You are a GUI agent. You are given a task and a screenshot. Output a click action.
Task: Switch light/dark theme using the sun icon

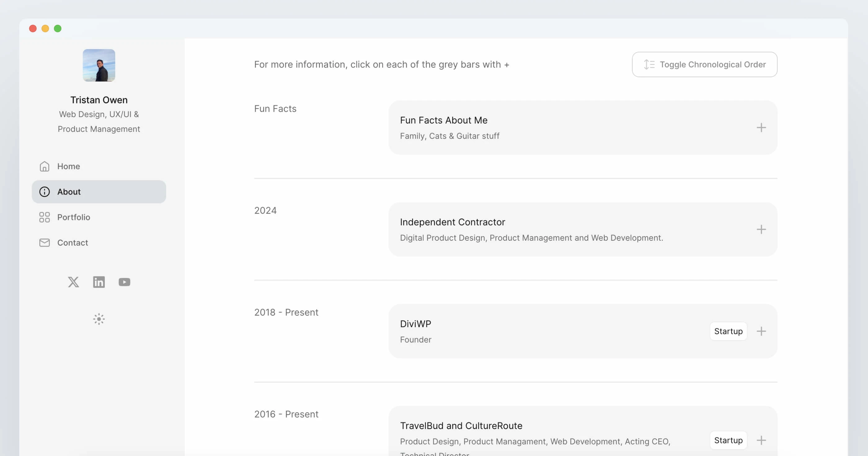coord(99,319)
